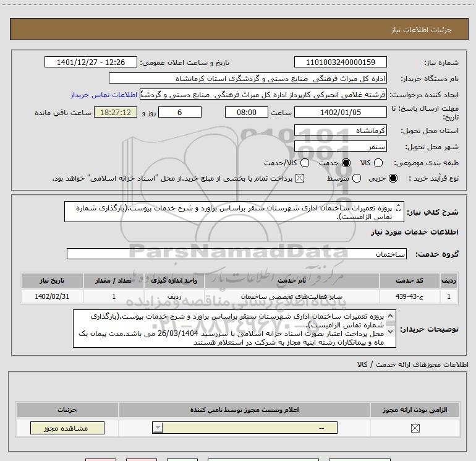Click the جزئیات column header
The height and width of the screenshot is (461, 476).
(67, 410)
